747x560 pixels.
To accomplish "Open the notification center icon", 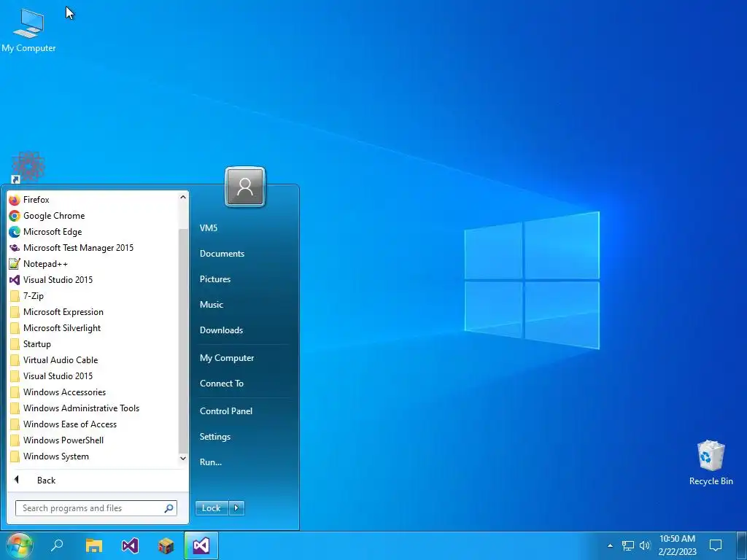I will (x=716, y=545).
